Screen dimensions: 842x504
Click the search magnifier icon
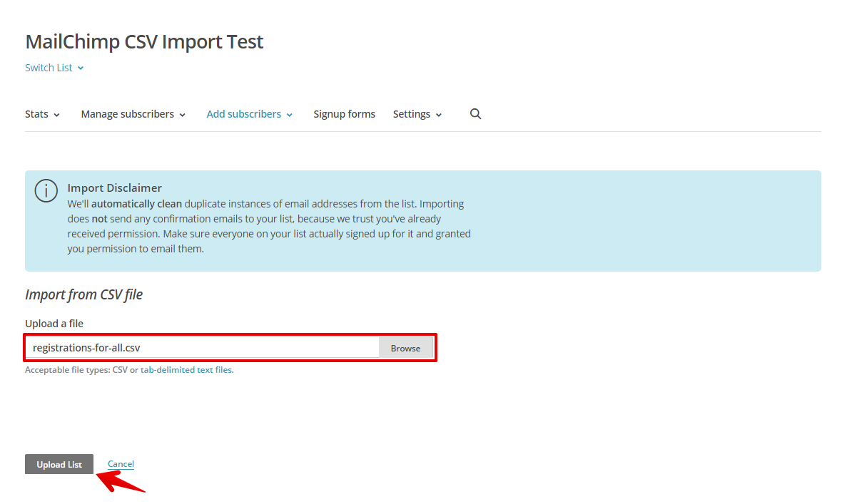click(475, 114)
